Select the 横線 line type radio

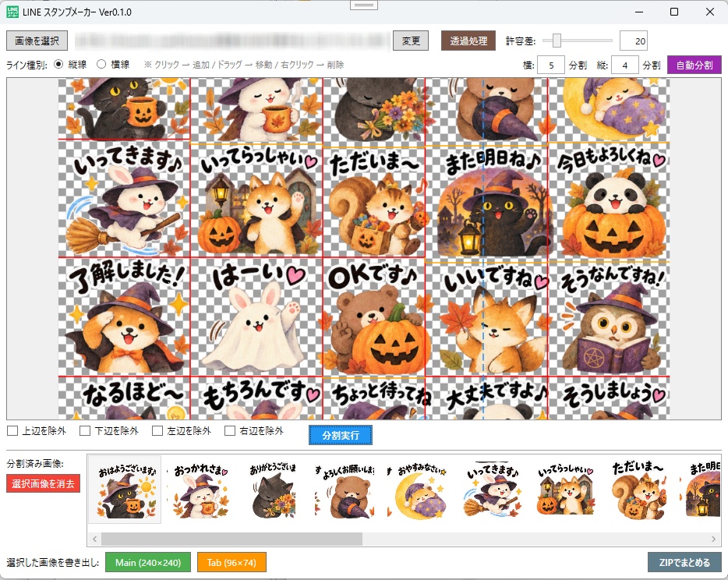point(101,65)
